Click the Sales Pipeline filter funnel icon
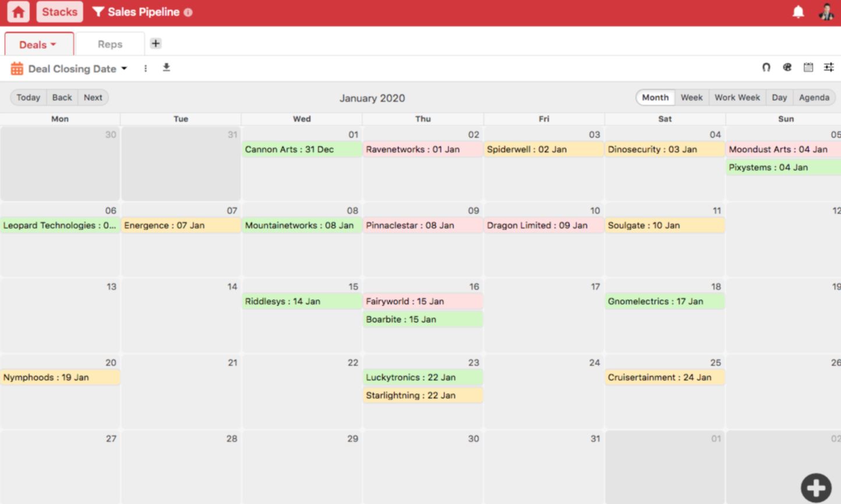The width and height of the screenshot is (841, 504). click(x=98, y=12)
